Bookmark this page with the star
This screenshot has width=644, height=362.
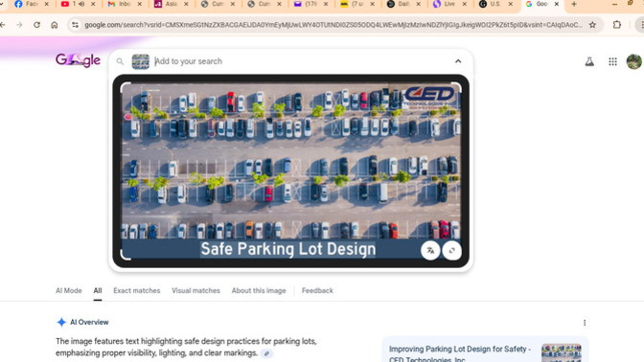tap(592, 25)
